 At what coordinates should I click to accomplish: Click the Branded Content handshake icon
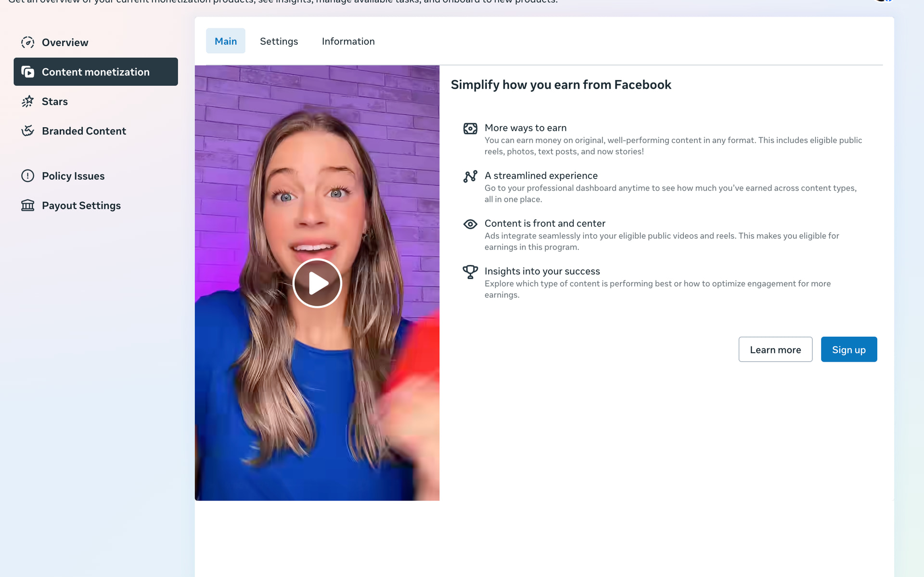[27, 131]
